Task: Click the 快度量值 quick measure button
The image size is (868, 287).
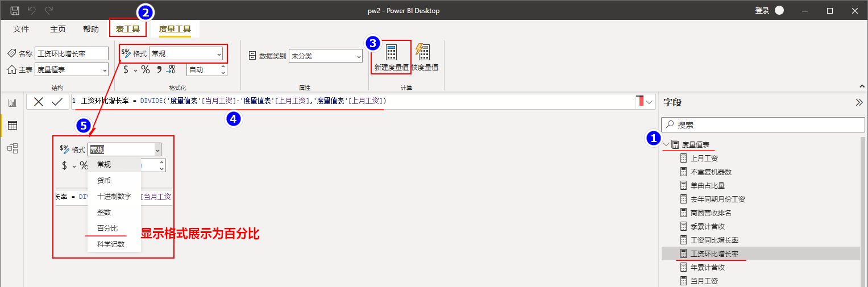Action: (425, 57)
